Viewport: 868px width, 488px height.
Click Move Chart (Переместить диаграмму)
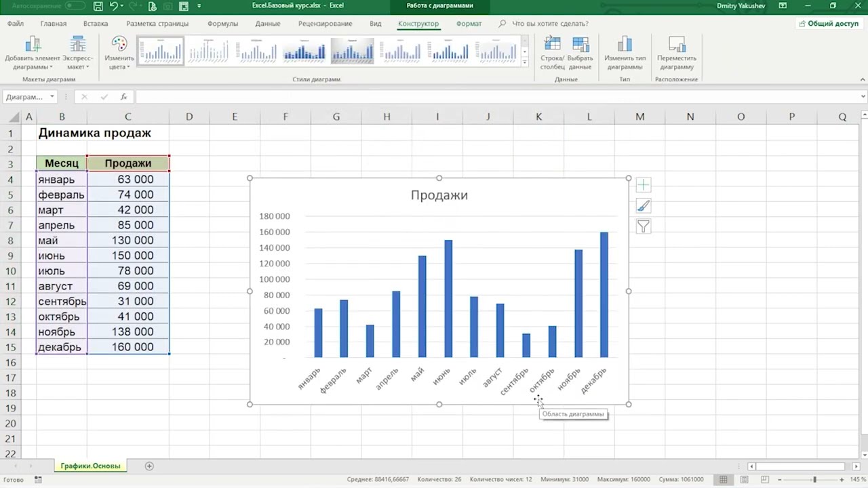coord(677,54)
